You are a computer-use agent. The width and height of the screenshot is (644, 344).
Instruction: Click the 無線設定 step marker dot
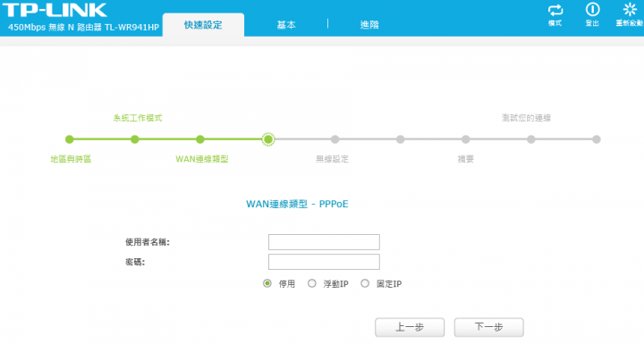pos(335,139)
